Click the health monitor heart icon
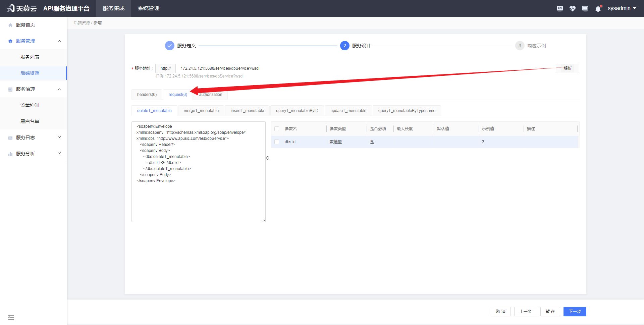Screen dimensions: 644x325 tap(572, 8)
